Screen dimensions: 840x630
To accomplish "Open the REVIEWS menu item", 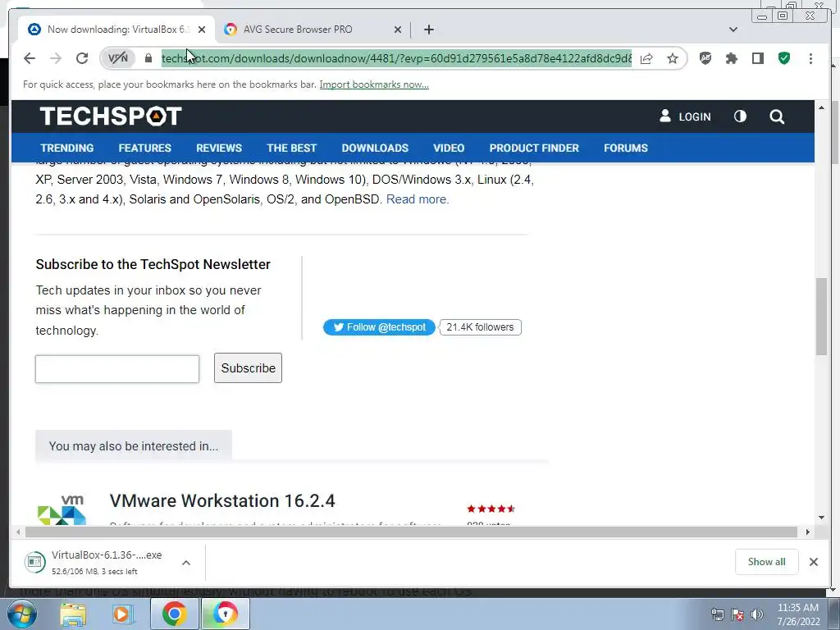I will pyautogui.click(x=219, y=148).
